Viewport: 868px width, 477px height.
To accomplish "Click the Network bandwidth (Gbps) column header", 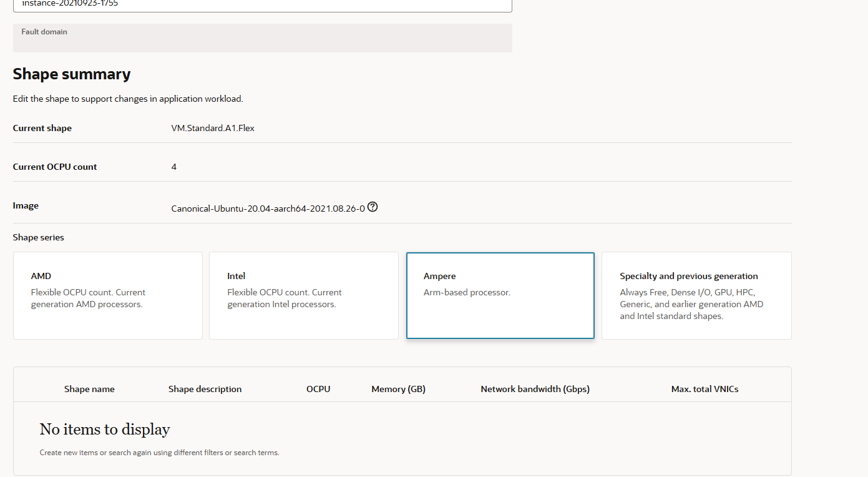I will (x=535, y=389).
